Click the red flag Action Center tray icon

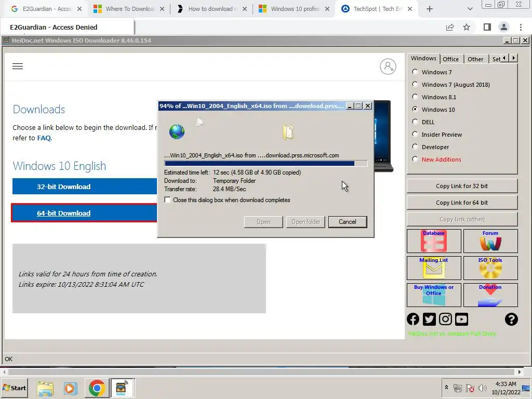coord(470,388)
